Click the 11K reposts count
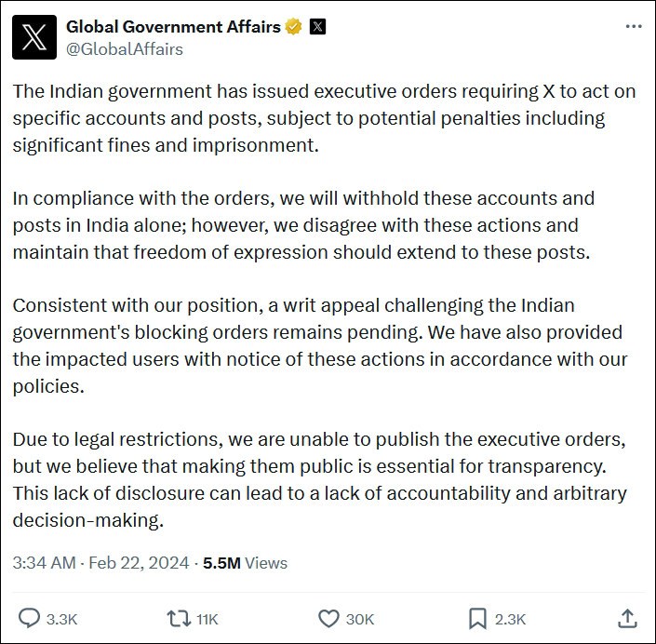The height and width of the screenshot is (644, 656). [207, 619]
